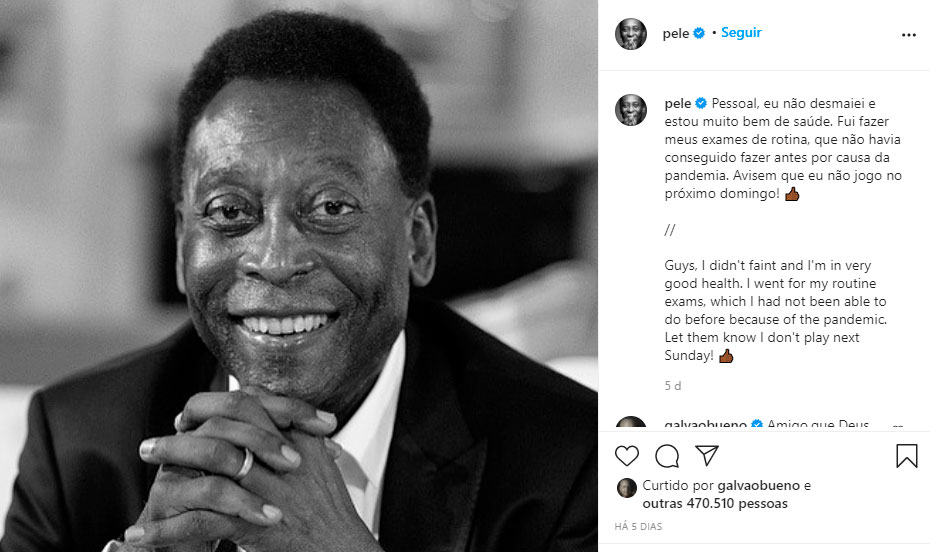The height and width of the screenshot is (552, 930).
Task: Click the galvaobueno username in the comment
Action: 705,425
